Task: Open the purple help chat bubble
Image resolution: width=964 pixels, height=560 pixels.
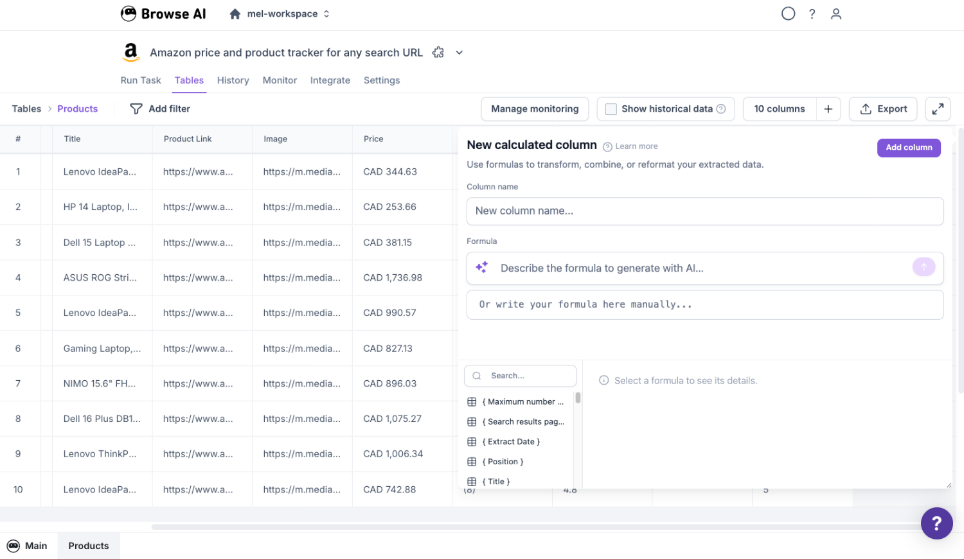Action: click(x=936, y=523)
